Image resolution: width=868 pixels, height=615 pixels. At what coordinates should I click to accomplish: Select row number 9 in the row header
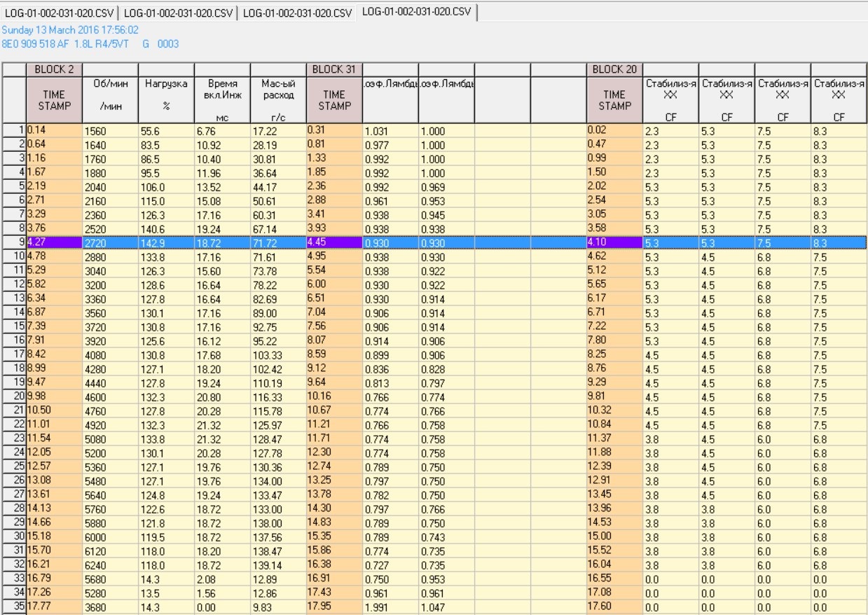(x=14, y=243)
